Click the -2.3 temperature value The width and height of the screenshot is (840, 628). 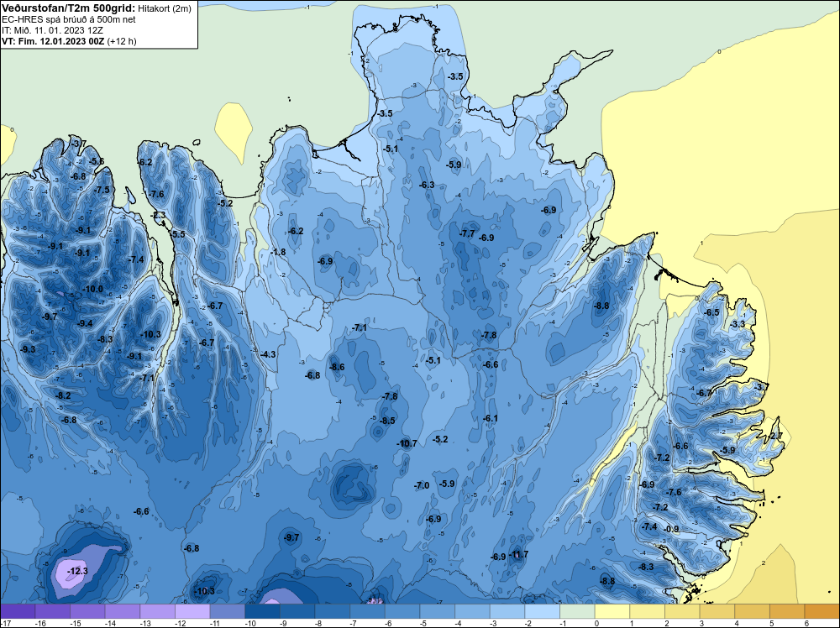pos(159,215)
